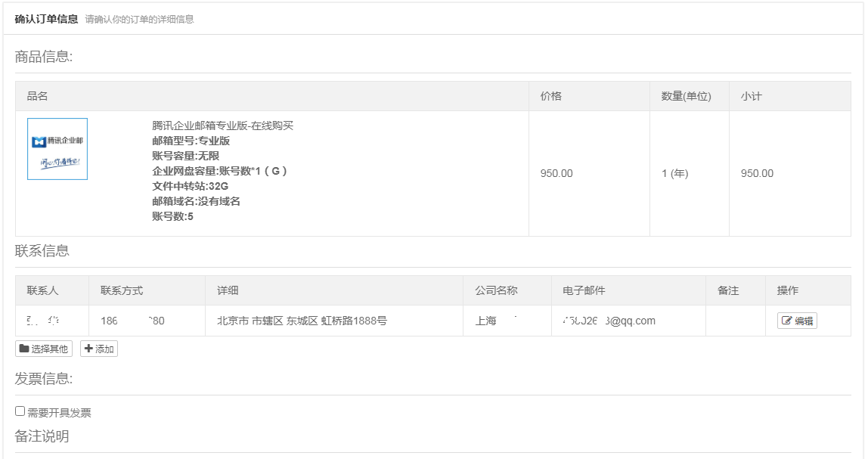This screenshot has width=868, height=459.
Task: Click the contact email ending in @qq.com
Action: [609, 321]
